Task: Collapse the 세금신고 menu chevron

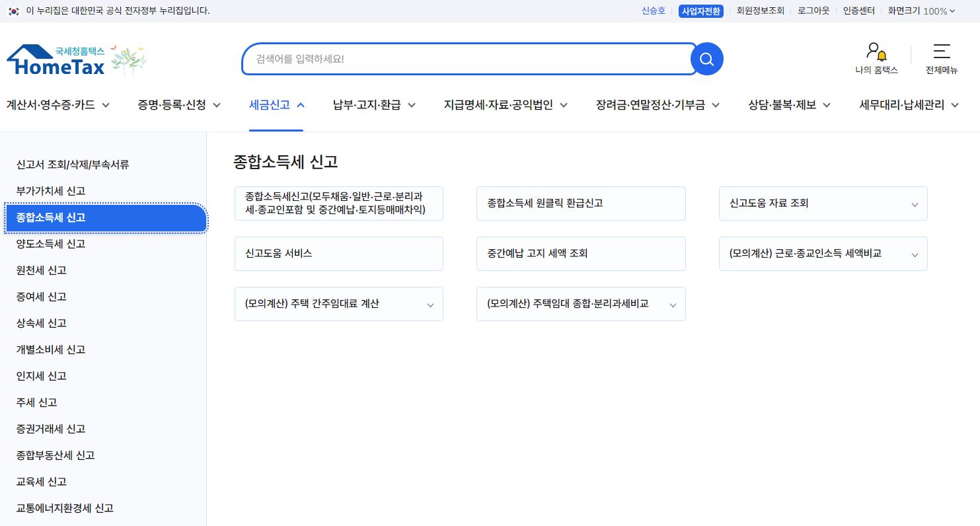Action: click(301, 104)
